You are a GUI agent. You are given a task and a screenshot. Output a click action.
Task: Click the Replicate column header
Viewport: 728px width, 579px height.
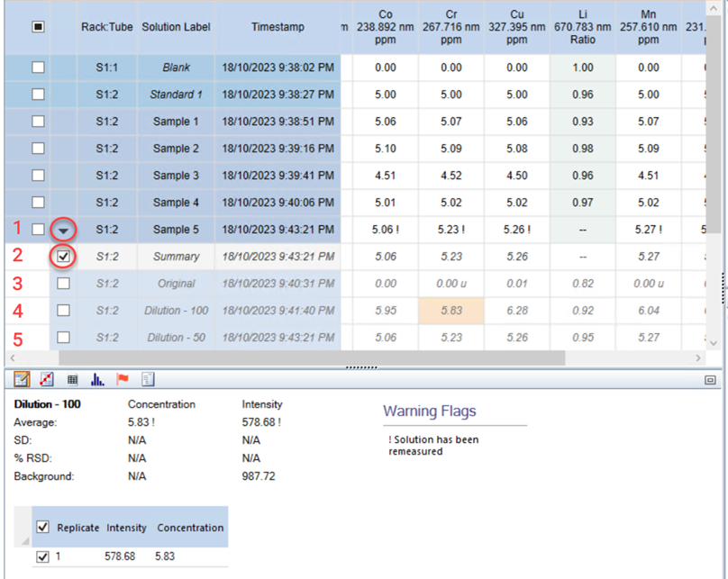[78, 528]
